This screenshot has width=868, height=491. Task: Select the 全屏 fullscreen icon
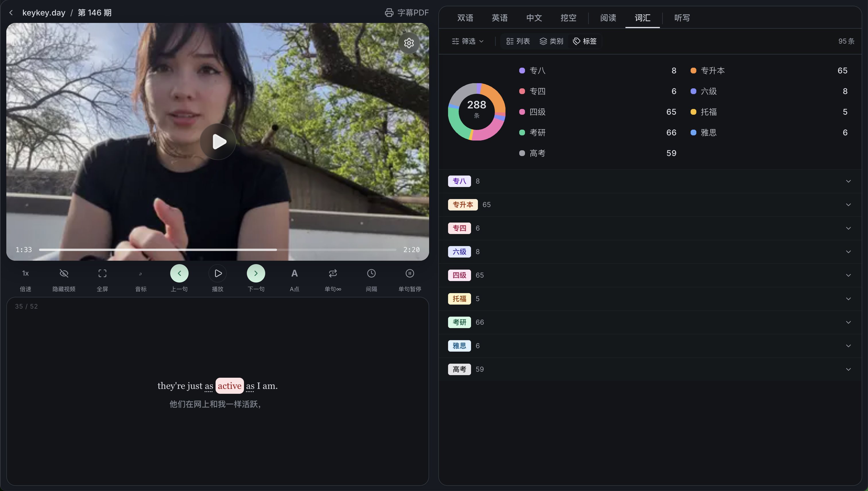102,274
